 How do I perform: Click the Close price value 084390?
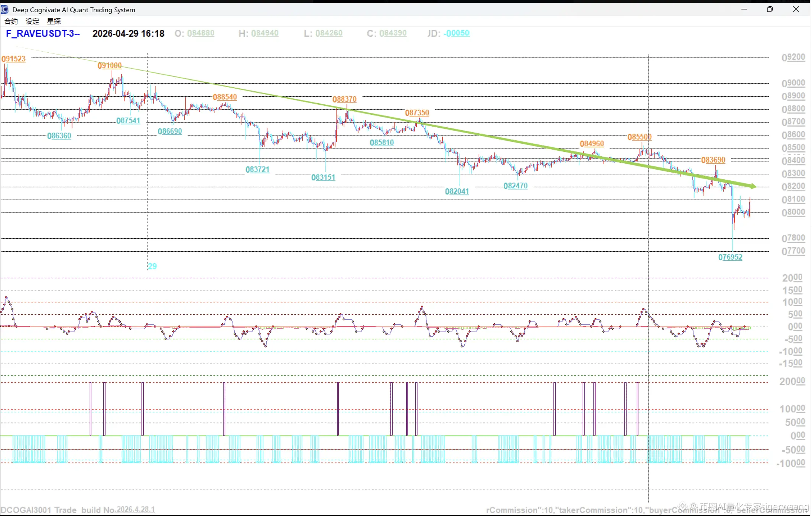pyautogui.click(x=393, y=33)
